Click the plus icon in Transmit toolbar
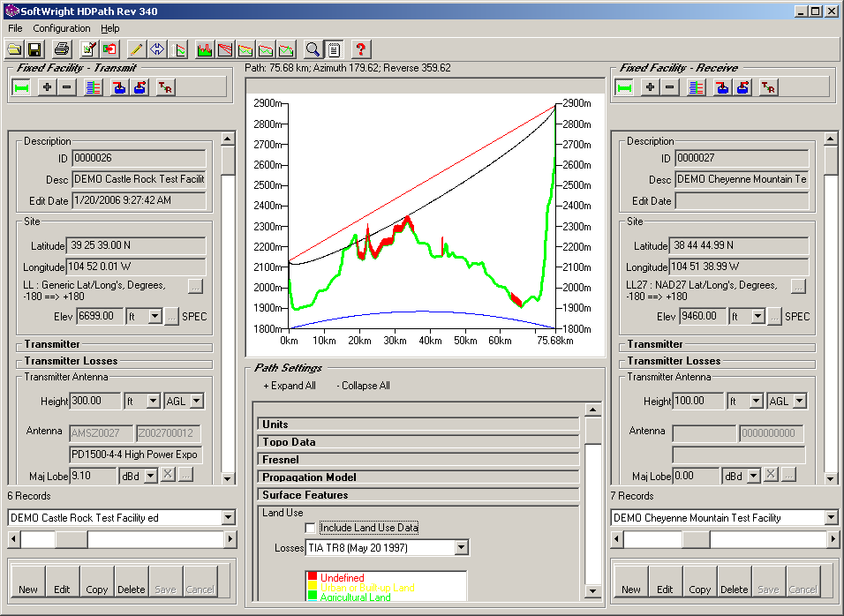The width and height of the screenshot is (844, 616). [x=48, y=87]
